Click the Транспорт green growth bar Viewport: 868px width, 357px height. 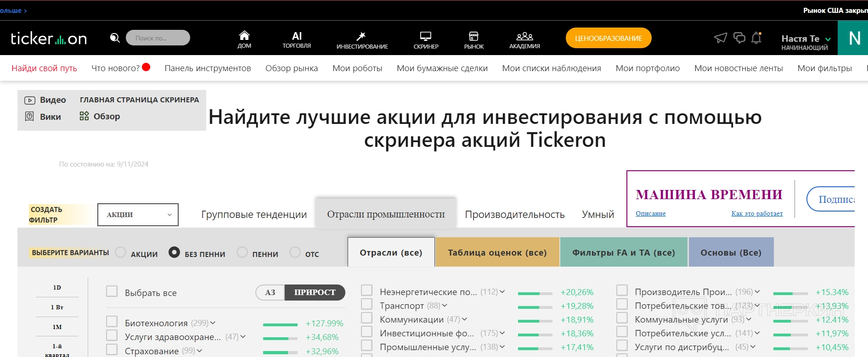535,307
